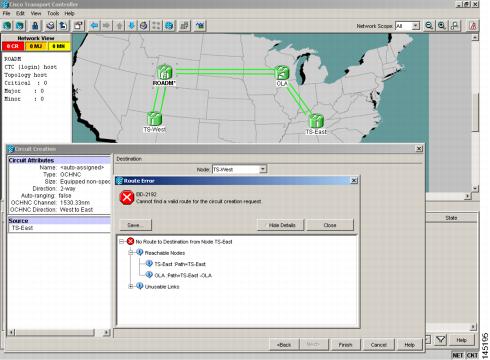Open the Network Scope dropdown
Image resolution: width=490 pixels, height=360 pixels.
click(x=415, y=26)
